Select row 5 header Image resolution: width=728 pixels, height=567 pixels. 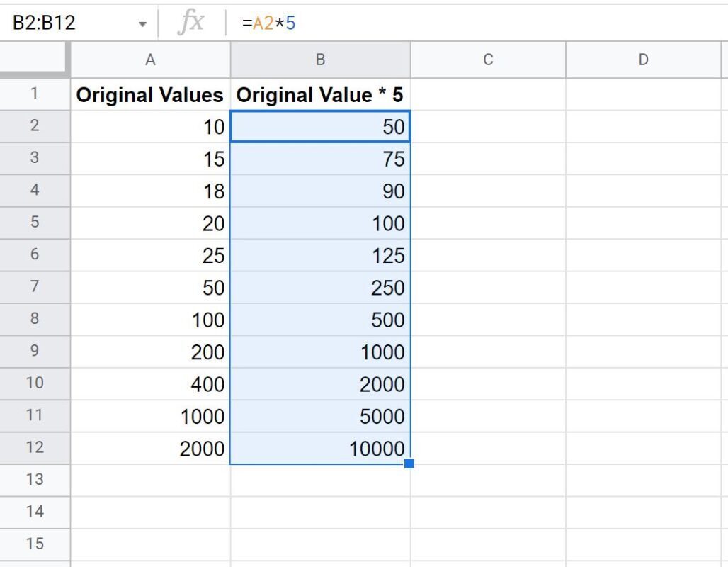pos(35,223)
